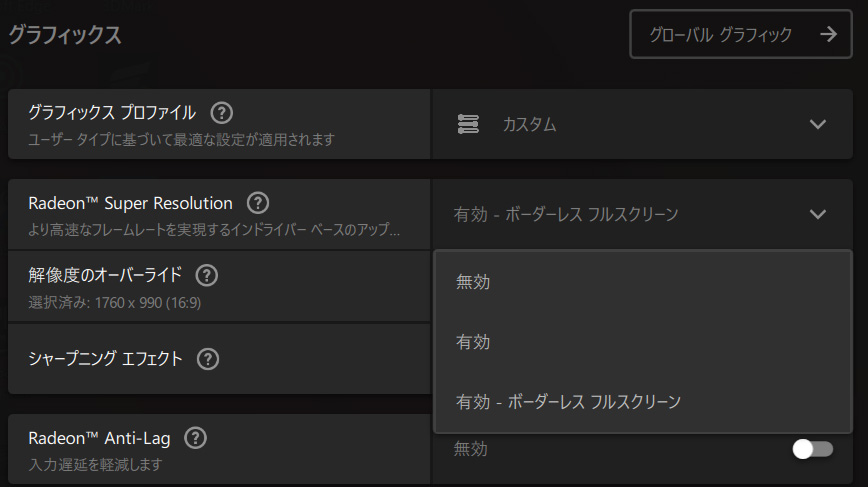Click arrow icon on グローバル グラフィック button
The width and height of the screenshot is (868, 487).
click(828, 35)
